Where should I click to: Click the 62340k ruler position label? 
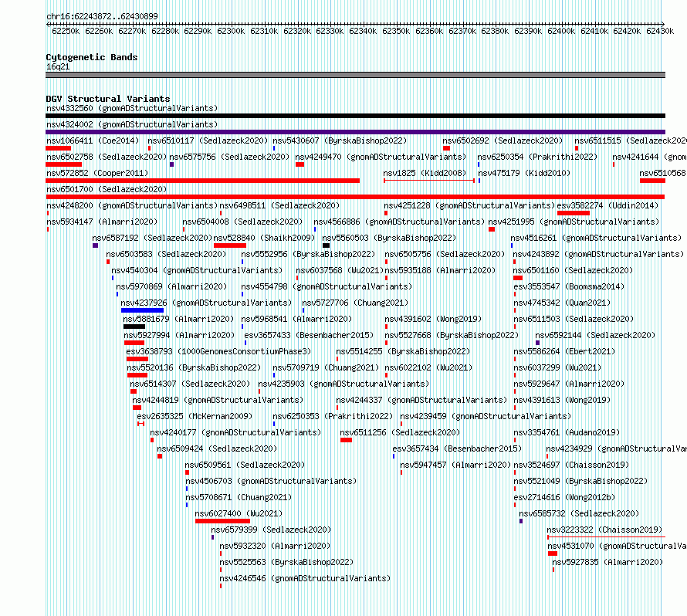pyautogui.click(x=363, y=31)
